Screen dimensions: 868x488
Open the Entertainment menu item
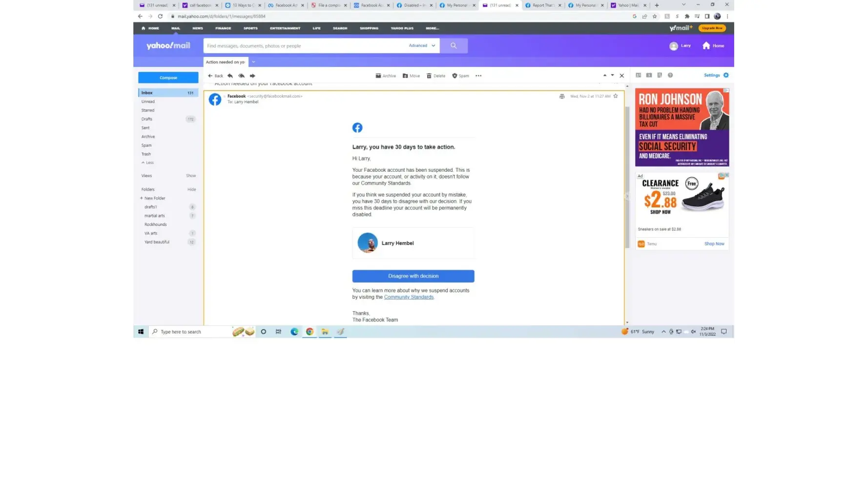pyautogui.click(x=285, y=28)
